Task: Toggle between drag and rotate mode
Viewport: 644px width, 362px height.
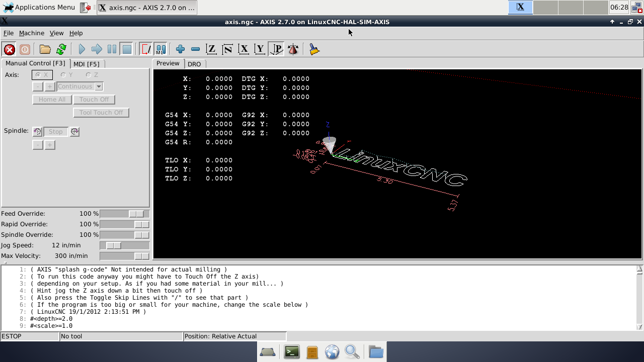Action: (x=293, y=49)
